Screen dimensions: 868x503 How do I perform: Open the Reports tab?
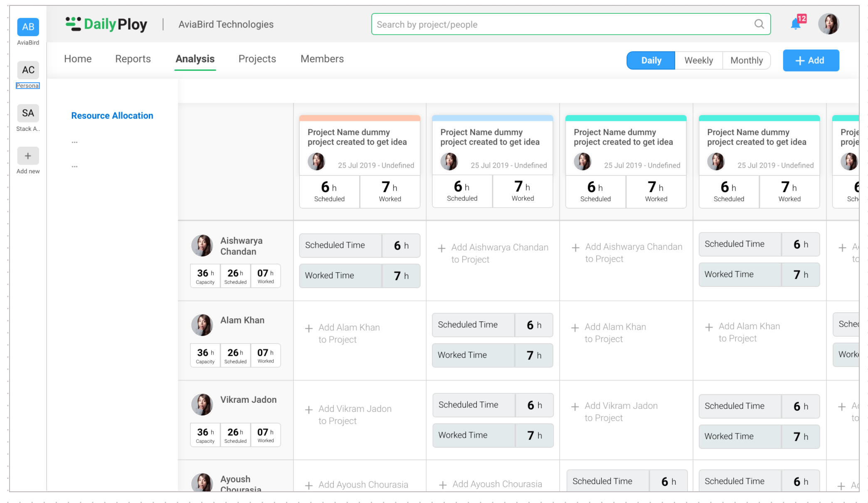click(x=133, y=59)
